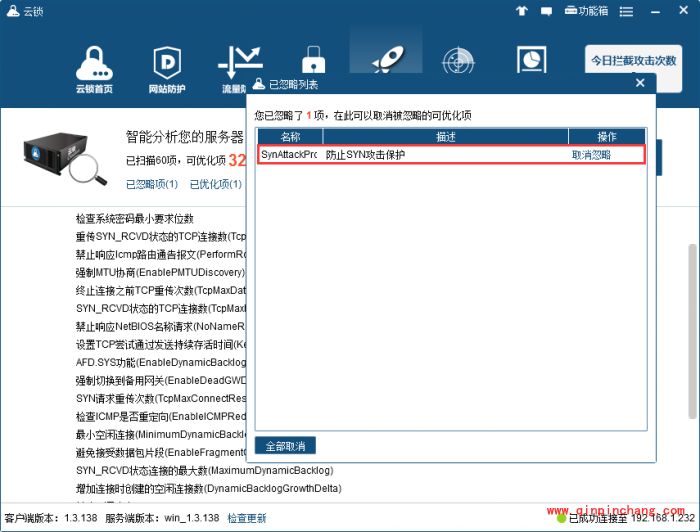700x532 pixels.
Task: Select 强制切换到备用网关 item
Action: (x=161, y=380)
